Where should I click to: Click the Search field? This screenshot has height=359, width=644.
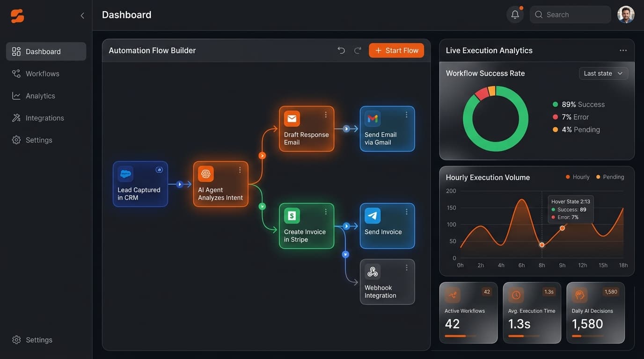coord(570,14)
